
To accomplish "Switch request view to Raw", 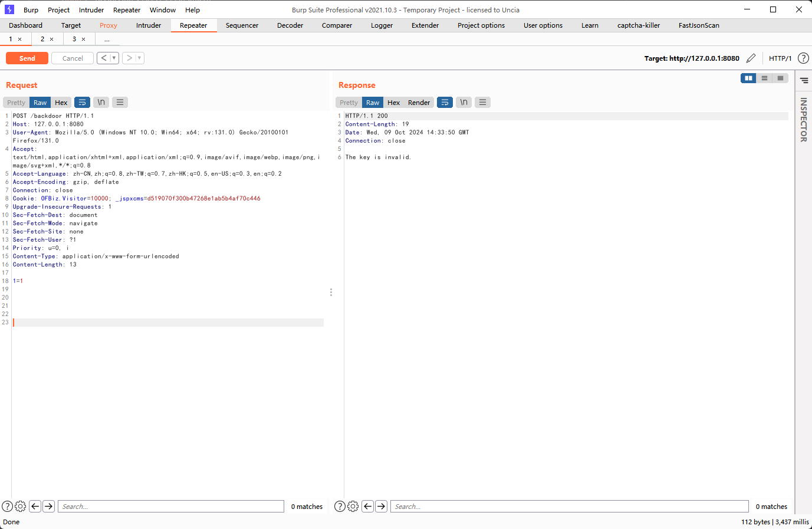I will click(x=40, y=103).
